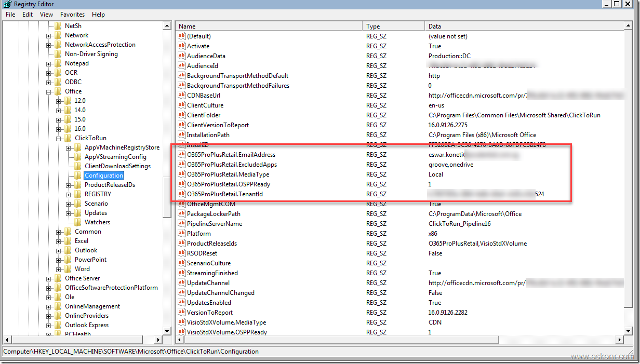Click the string value icon for UpdatesEnabled

pyautogui.click(x=182, y=303)
